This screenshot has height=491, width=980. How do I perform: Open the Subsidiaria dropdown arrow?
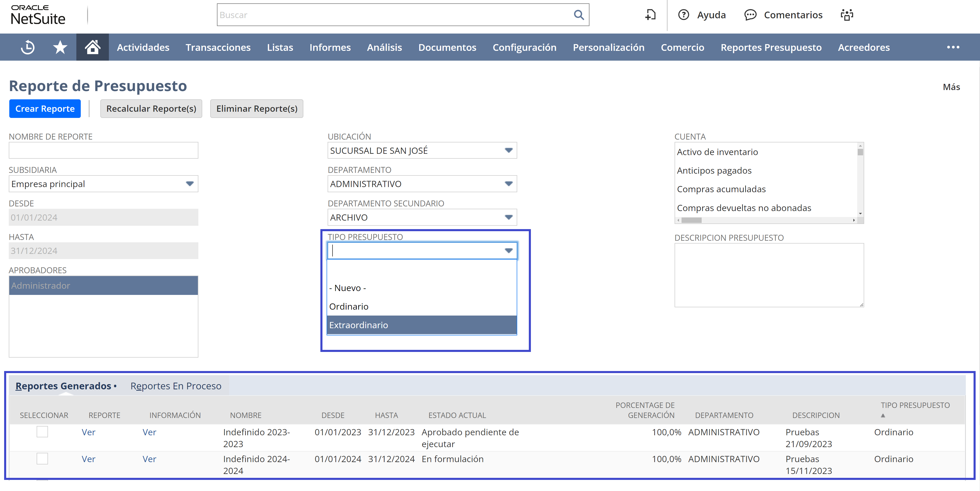coord(190,184)
